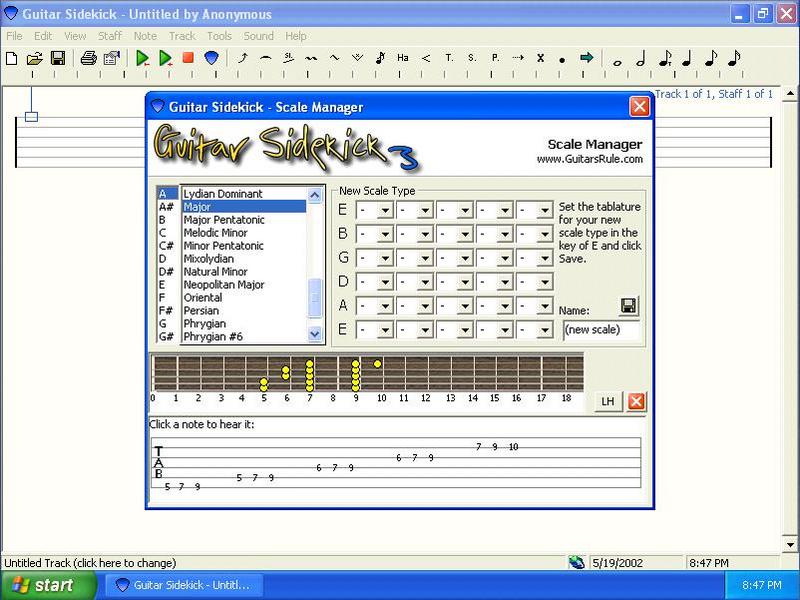Click the teal right arrow icon
The height and width of the screenshot is (600, 800).
pyautogui.click(x=587, y=58)
